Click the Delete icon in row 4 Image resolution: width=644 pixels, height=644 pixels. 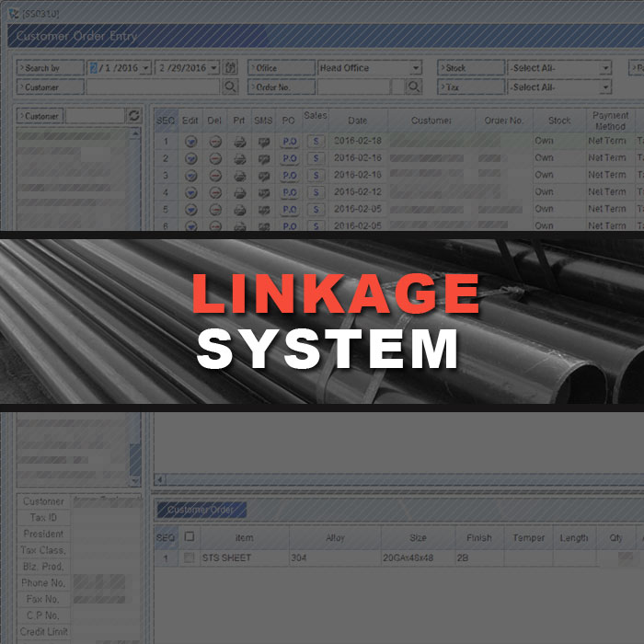click(x=215, y=192)
